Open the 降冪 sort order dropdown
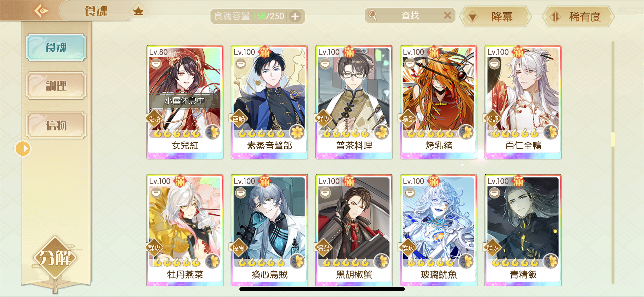Image resolution: width=644 pixels, height=297 pixels. [495, 17]
